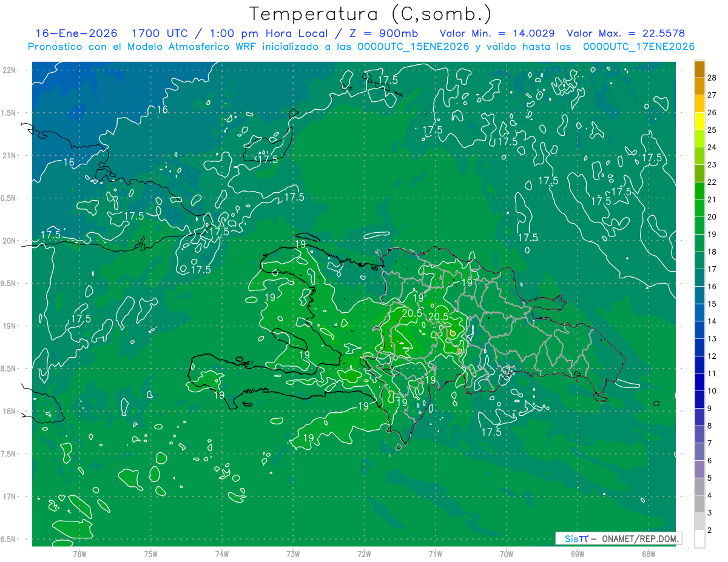Click the "17N" latitude axis label

pos(10,497)
